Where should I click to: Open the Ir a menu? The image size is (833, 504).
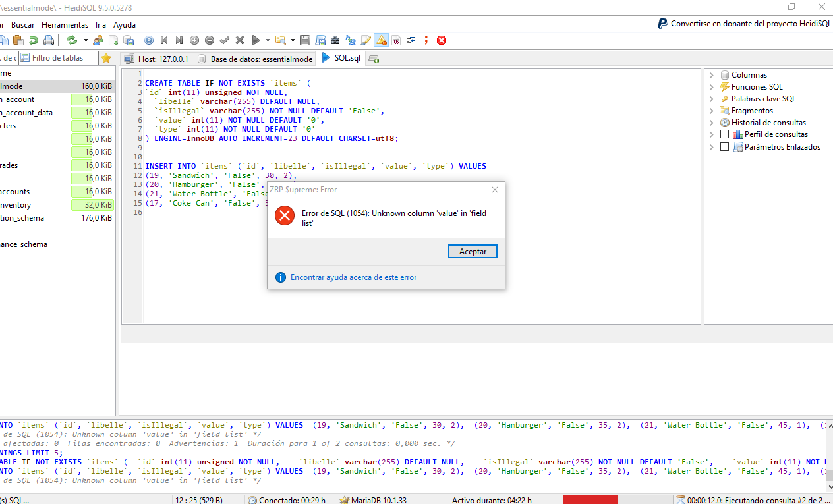point(100,24)
